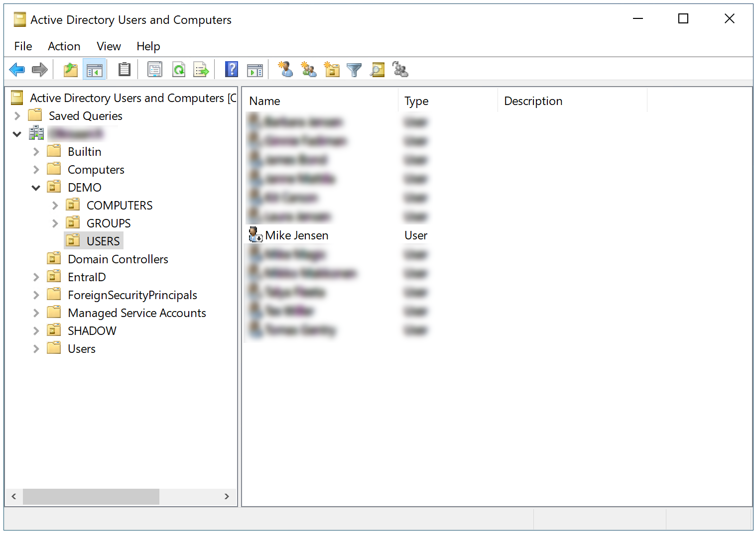Collapse the DEMO organizational unit

click(x=36, y=188)
